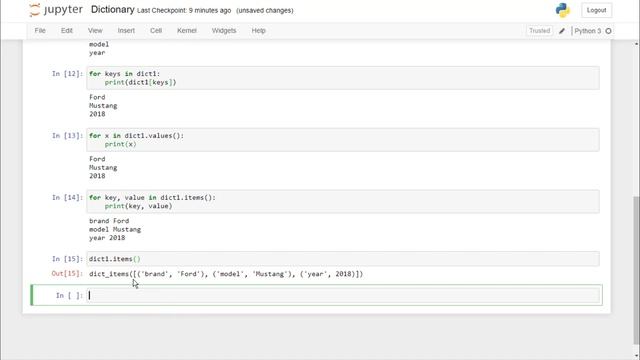Click the Logout button
Screen dimensions: 640x360
596,10
